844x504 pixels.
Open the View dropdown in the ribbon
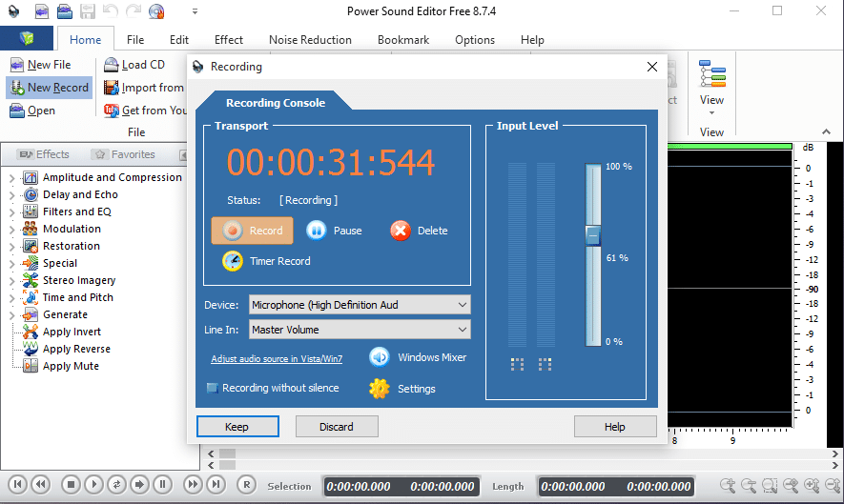711,89
